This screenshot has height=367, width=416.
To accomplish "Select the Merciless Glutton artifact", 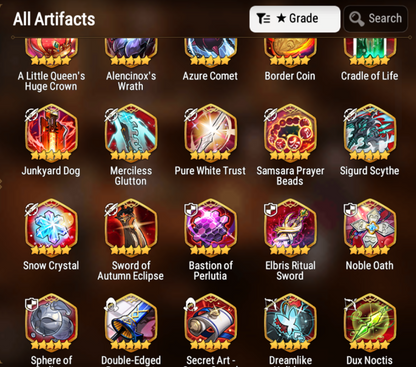I will (x=131, y=133).
